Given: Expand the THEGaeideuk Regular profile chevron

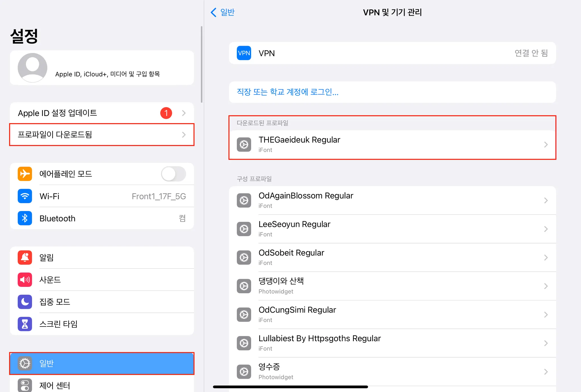Looking at the screenshot, I should 546,145.
